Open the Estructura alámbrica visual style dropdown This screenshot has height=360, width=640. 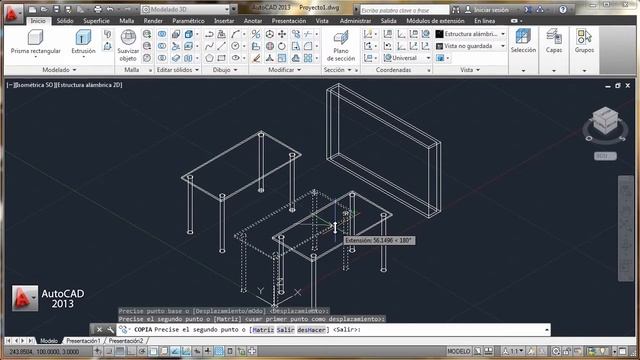click(471, 34)
